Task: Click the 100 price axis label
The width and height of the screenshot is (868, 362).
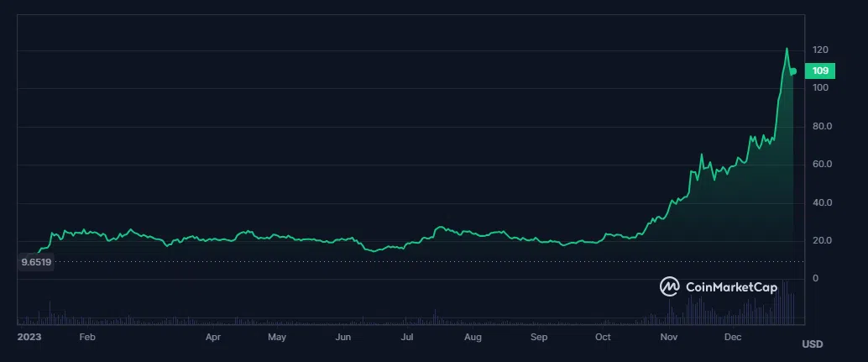Action: point(820,88)
